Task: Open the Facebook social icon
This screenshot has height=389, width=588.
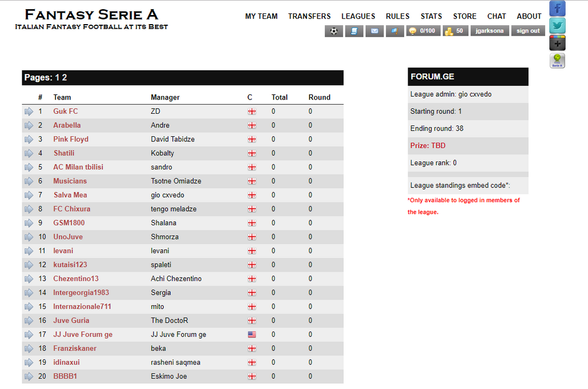Action: coord(557,9)
